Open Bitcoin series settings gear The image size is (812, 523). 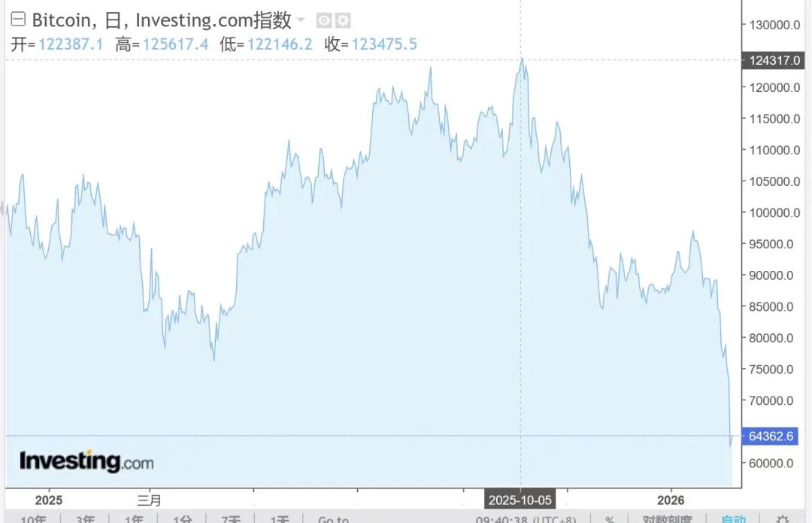point(343,20)
